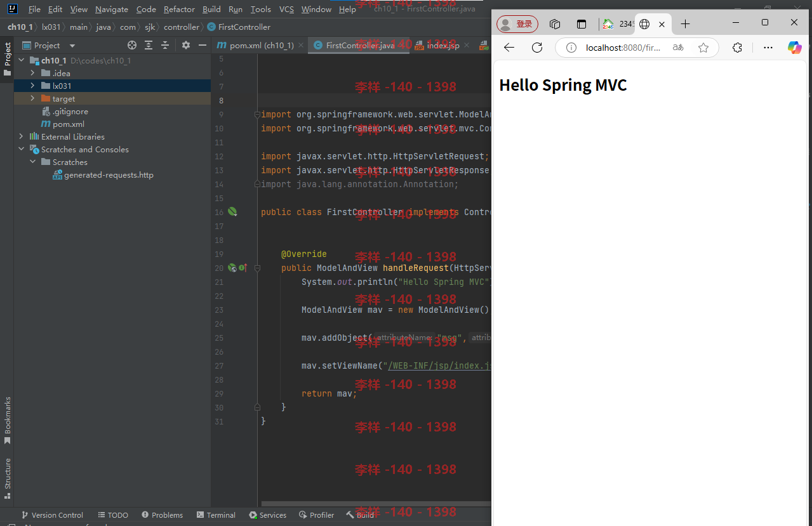
Task: Open Services tool window
Action: click(268, 515)
